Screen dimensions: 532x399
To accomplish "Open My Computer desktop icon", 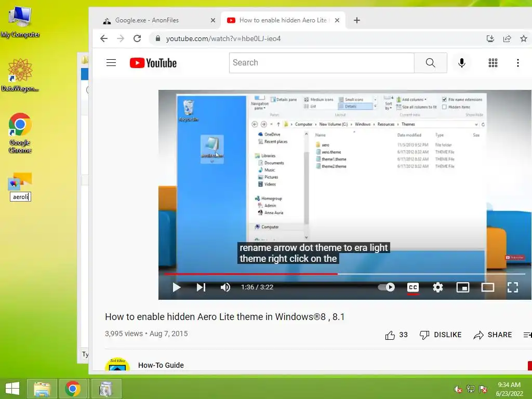I will click(x=20, y=21).
